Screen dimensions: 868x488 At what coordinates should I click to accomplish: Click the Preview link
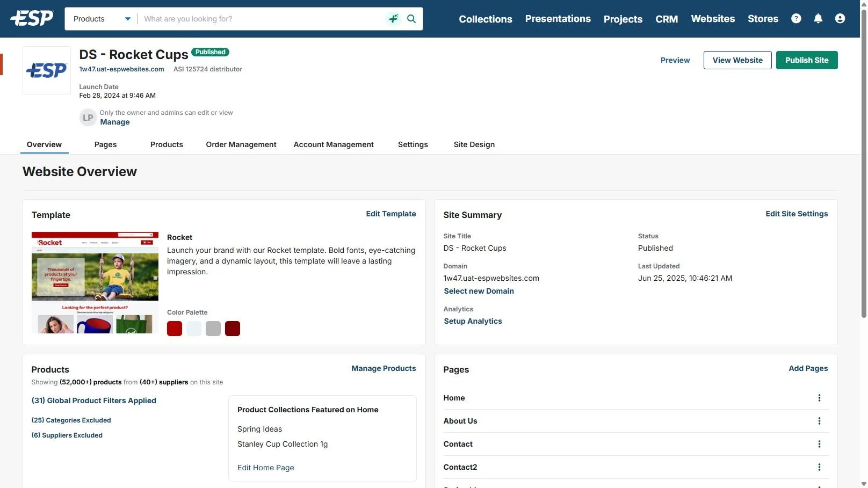(x=675, y=60)
